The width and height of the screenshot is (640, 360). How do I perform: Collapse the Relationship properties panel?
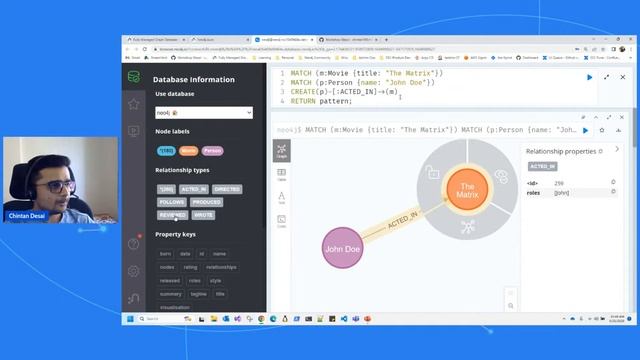click(617, 149)
